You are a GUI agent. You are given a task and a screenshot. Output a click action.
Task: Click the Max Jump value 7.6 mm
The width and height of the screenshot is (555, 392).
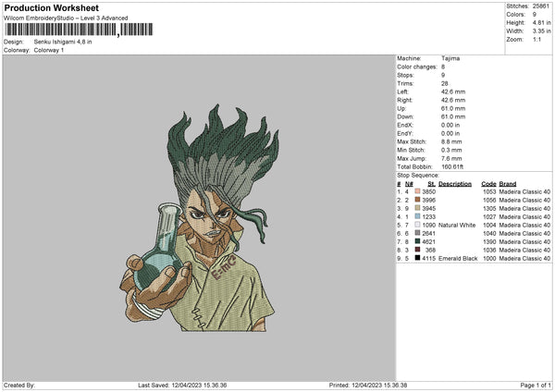[451, 158]
